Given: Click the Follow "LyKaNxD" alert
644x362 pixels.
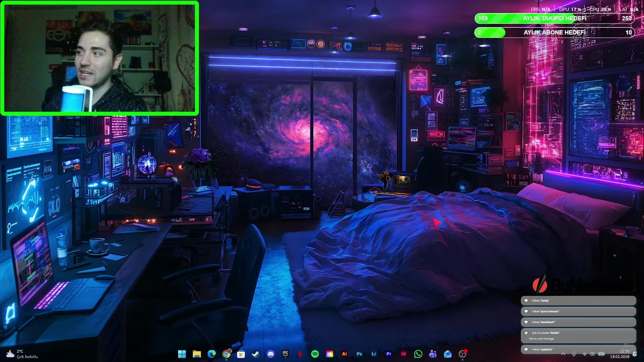Looking at the screenshot, I should [579, 349].
